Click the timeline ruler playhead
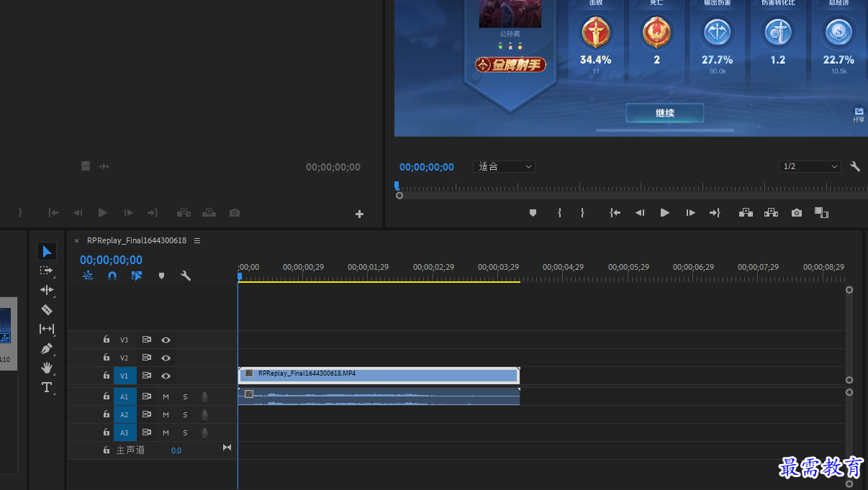868x490 pixels. coord(240,276)
